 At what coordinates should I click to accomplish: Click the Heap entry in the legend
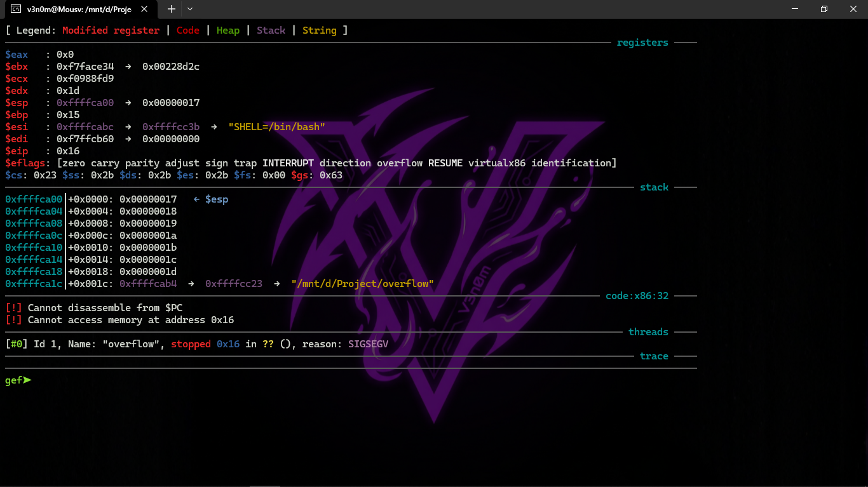point(228,30)
